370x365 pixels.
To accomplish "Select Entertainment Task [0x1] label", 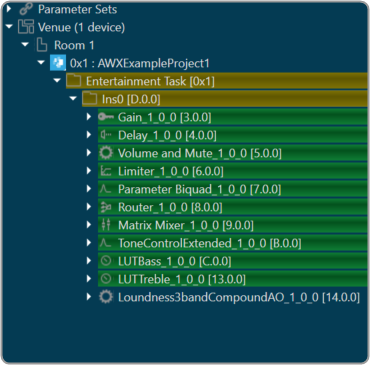I will [150, 81].
